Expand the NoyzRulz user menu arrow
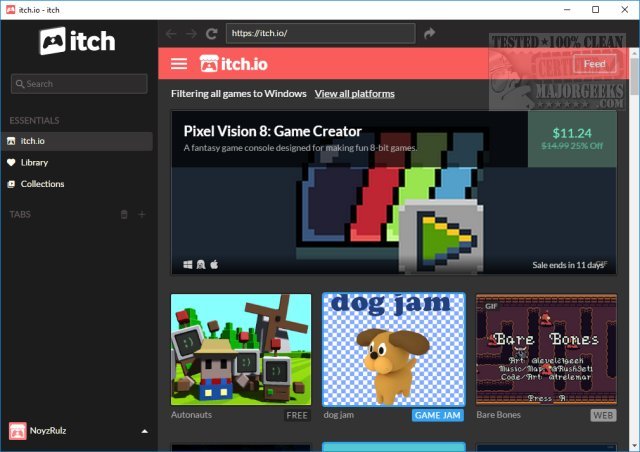The height and width of the screenshot is (452, 640). point(144,431)
